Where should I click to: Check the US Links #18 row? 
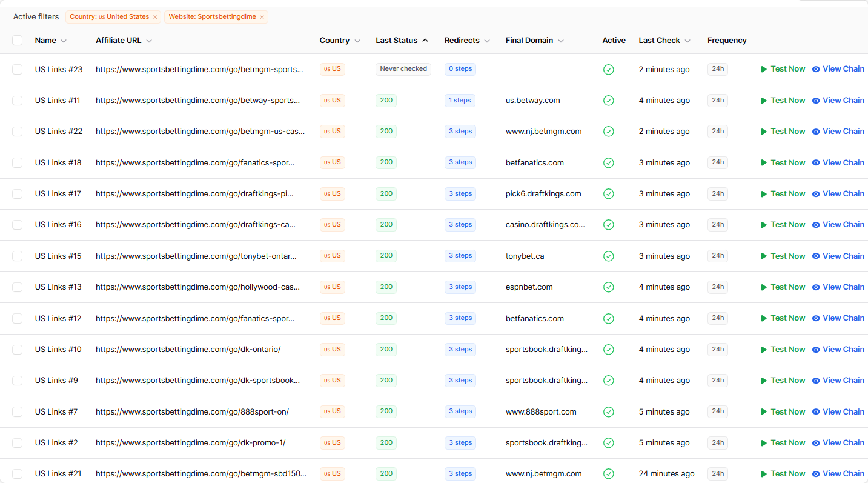point(18,163)
